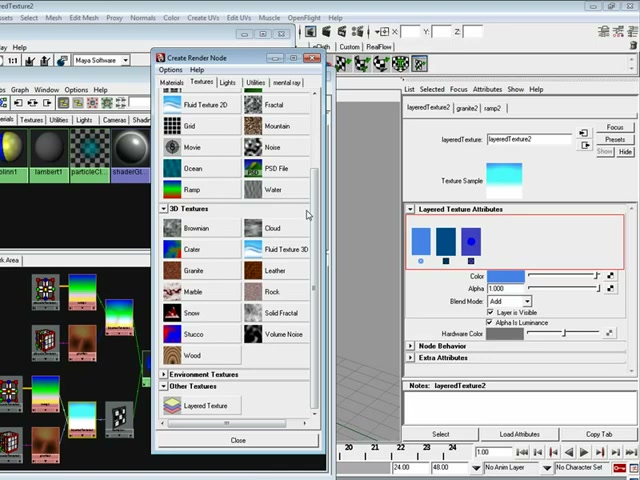This screenshot has height=480, width=640.
Task: Select the Wood texture
Action: click(202, 356)
